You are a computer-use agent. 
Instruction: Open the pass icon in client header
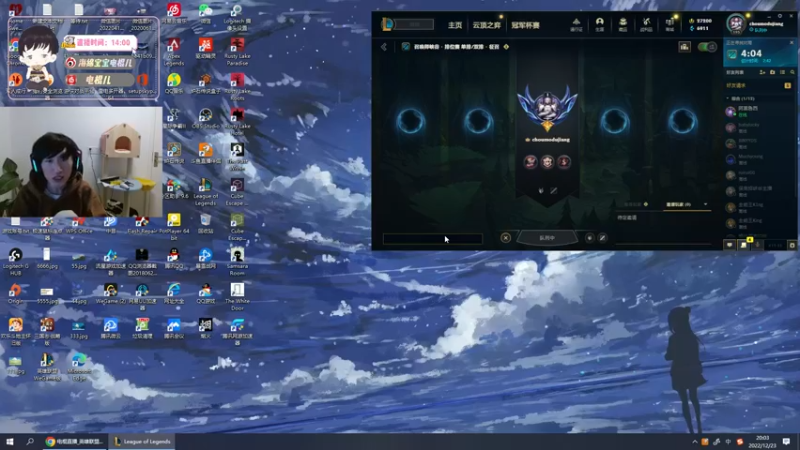click(x=576, y=23)
